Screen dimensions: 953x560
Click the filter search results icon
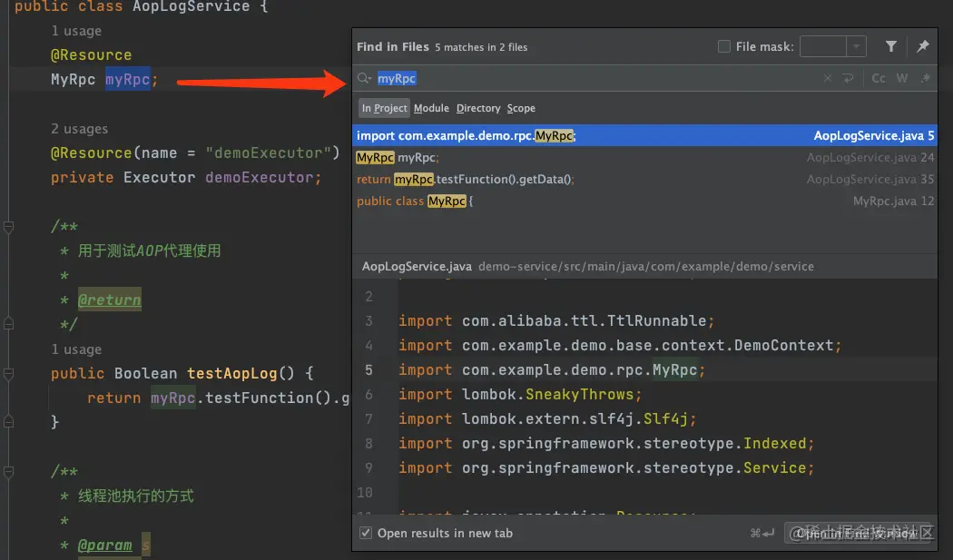coord(891,46)
